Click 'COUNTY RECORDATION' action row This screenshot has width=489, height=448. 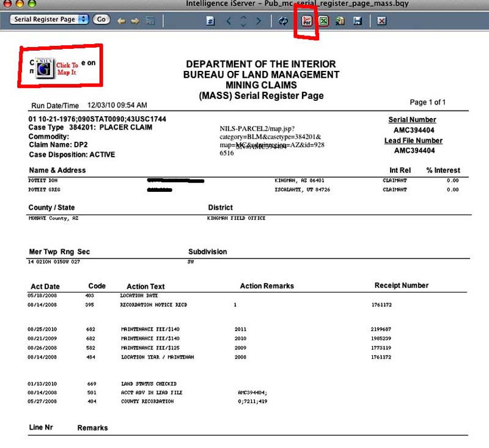pos(147,402)
